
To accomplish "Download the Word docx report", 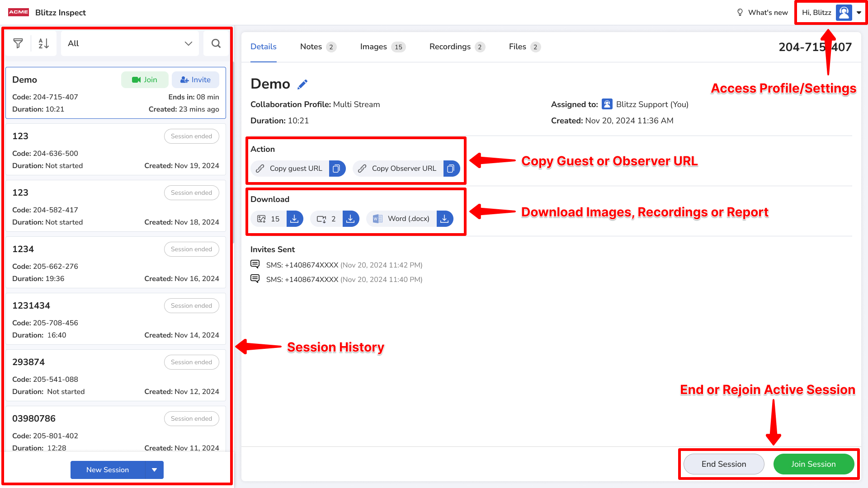I will [444, 219].
